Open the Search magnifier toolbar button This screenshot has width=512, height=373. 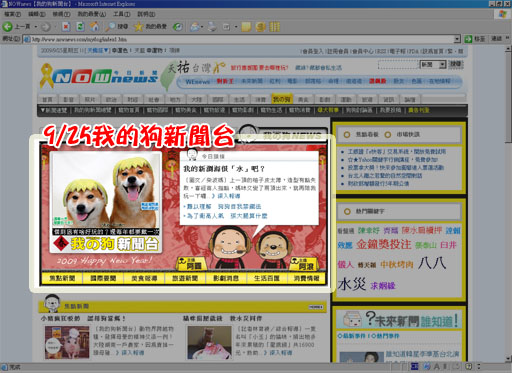pos(117,26)
